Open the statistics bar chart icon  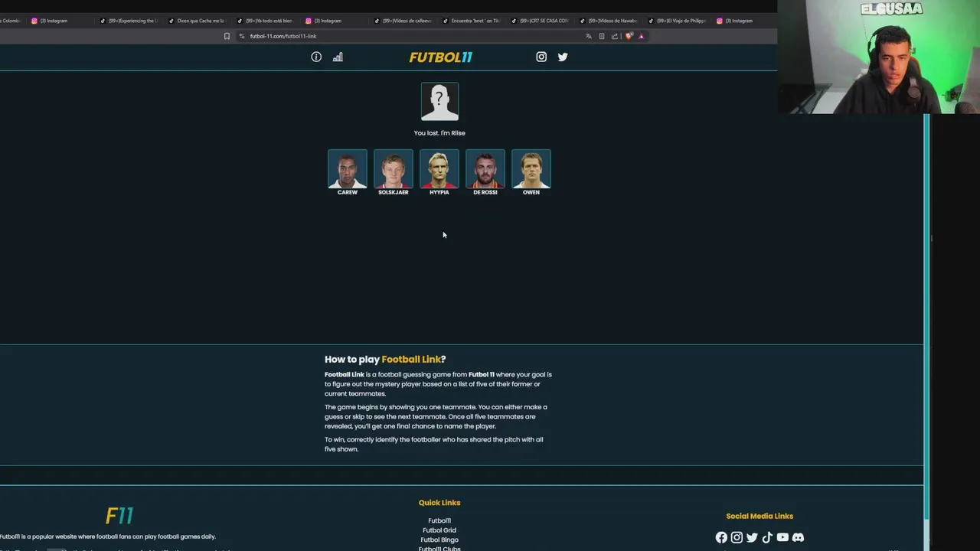[338, 57]
